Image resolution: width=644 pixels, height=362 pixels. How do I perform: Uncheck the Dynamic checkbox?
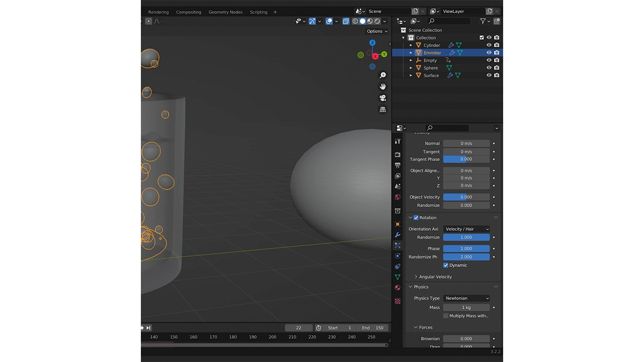[x=446, y=265]
